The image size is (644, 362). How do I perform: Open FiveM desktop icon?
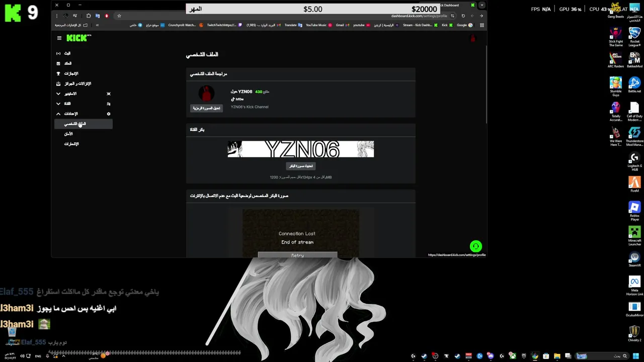click(x=634, y=184)
